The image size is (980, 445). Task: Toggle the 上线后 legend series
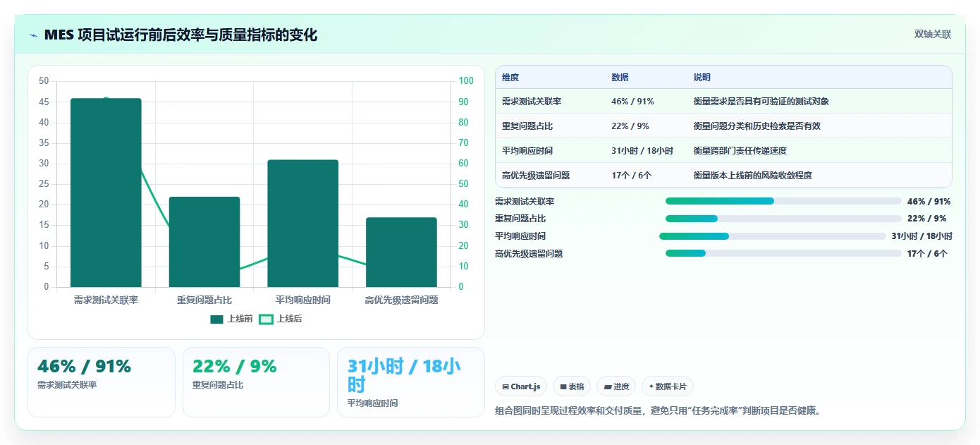281,319
